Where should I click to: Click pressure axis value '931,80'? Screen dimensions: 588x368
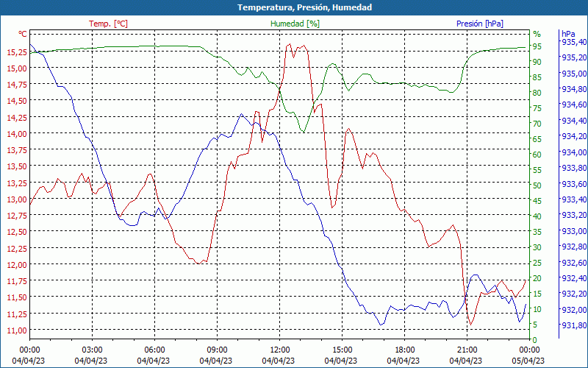click(573, 325)
